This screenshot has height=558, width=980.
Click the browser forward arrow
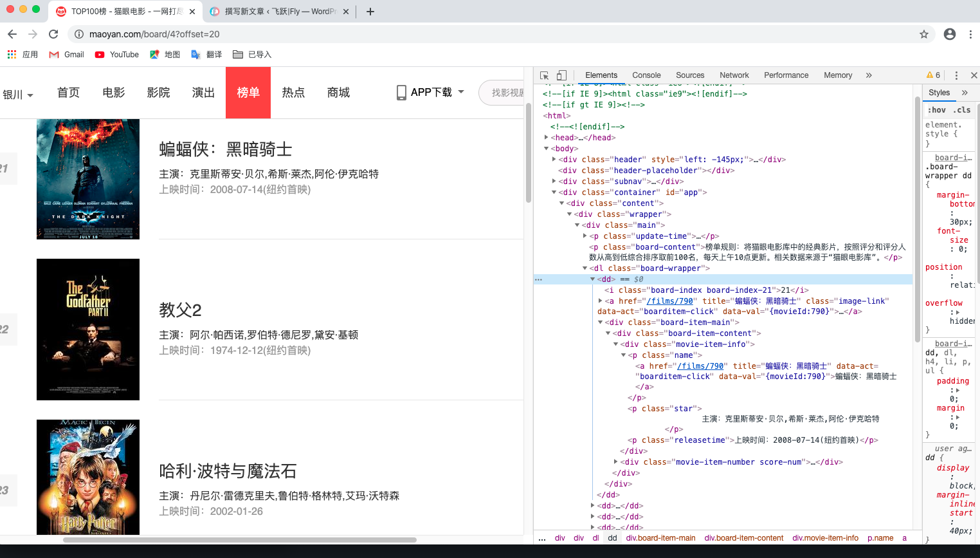click(33, 34)
